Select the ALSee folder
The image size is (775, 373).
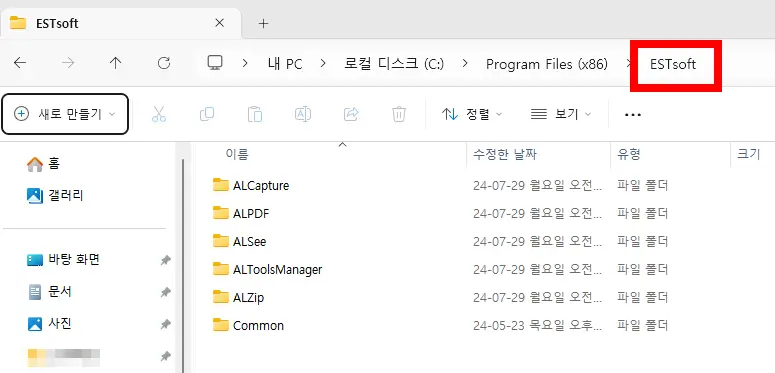point(250,242)
